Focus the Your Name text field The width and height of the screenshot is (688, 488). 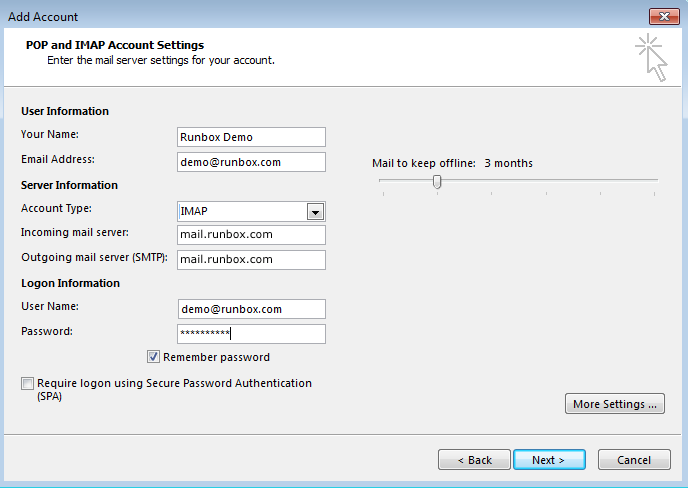click(x=251, y=137)
